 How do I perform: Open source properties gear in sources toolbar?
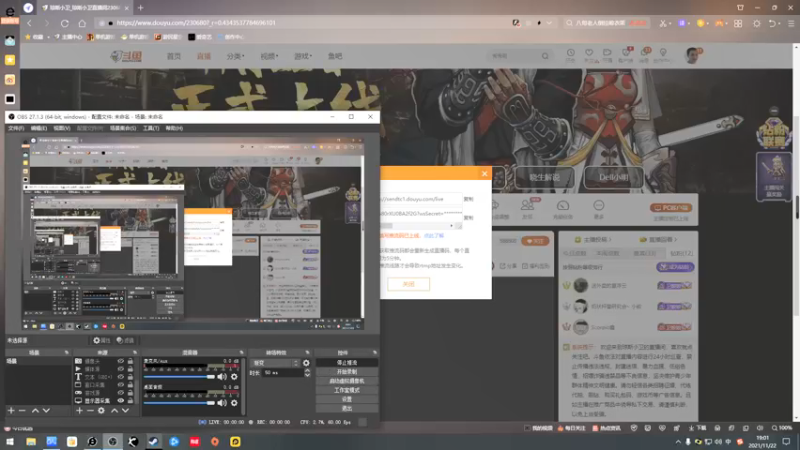pos(101,410)
